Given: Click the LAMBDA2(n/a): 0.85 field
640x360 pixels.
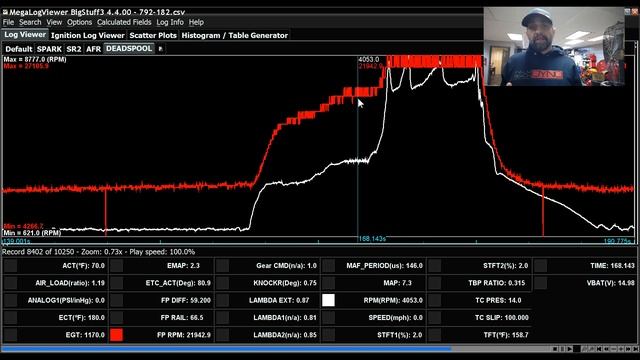Looking at the screenshot, I should (x=285, y=335).
